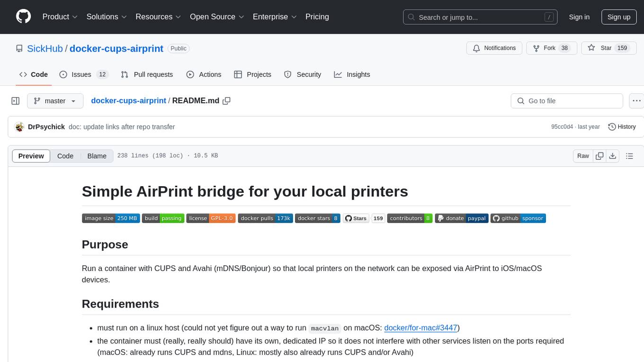The image size is (644, 362).
Task: Click the contributors 8 badge
Action: click(x=410, y=218)
